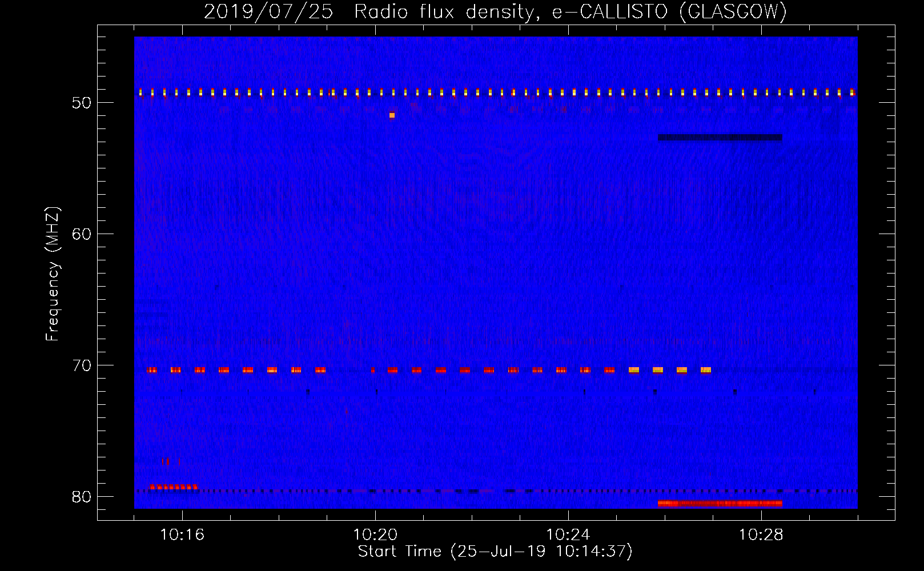The image size is (924, 571).
Task: Click the 10:28 time tick label
Action: coord(761,535)
